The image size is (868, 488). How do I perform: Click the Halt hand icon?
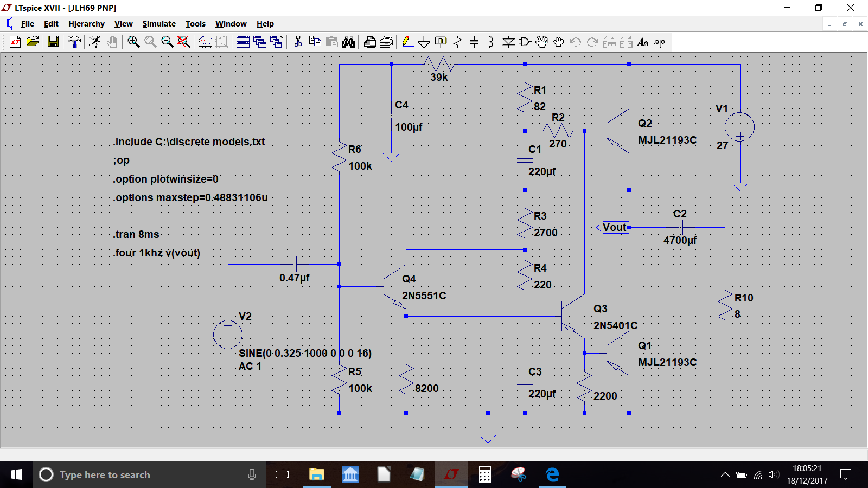(x=112, y=42)
